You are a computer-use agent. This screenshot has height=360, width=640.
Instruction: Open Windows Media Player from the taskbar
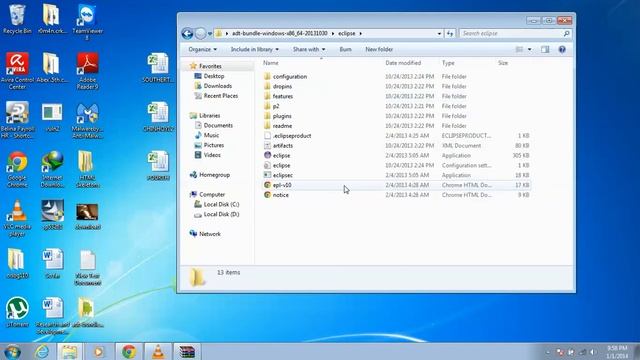pos(98,352)
